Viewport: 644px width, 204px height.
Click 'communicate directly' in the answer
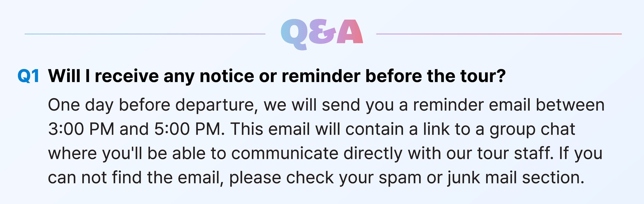317,153
